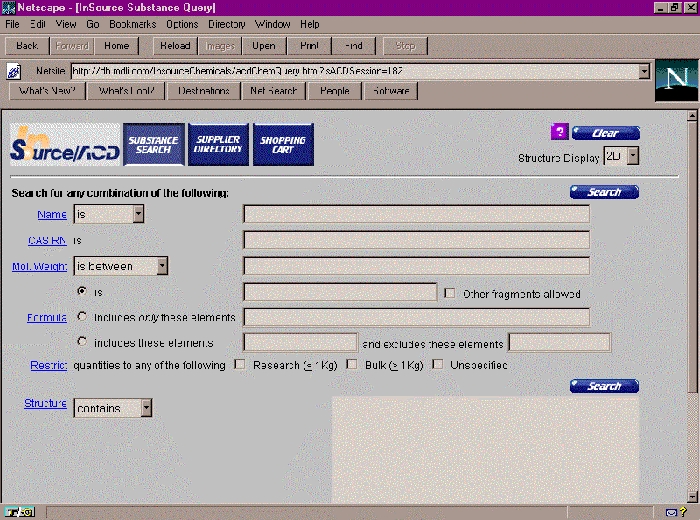Viewport: 700px width, 520px height.
Task: Open the View menu
Action: click(66, 24)
